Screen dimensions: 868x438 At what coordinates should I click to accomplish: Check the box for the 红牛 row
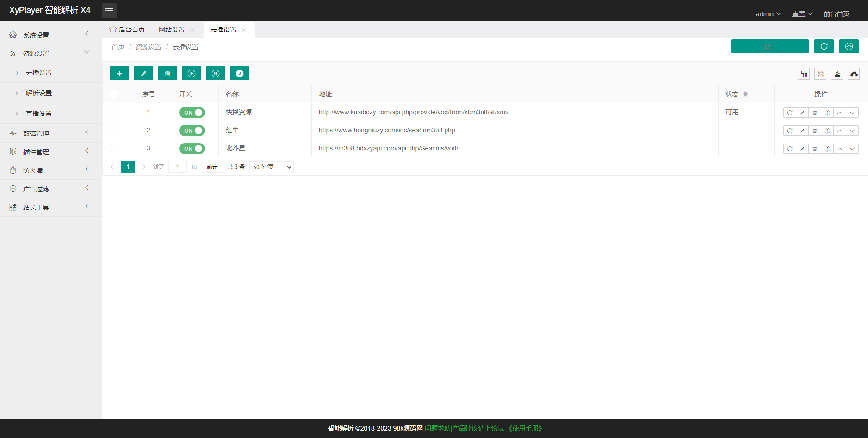pos(114,130)
